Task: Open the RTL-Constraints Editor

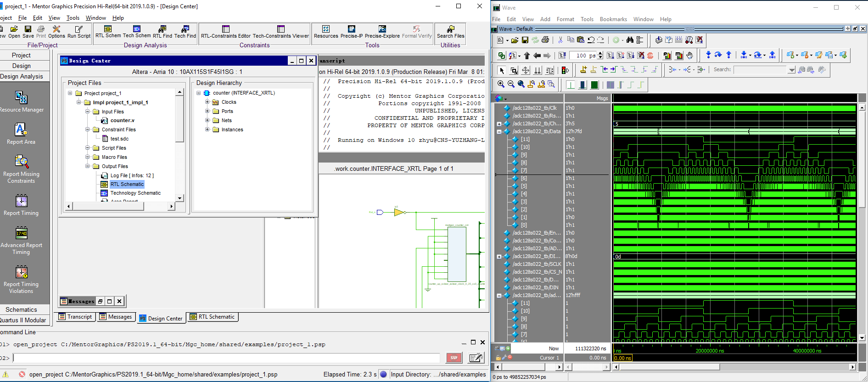Action: [x=226, y=32]
